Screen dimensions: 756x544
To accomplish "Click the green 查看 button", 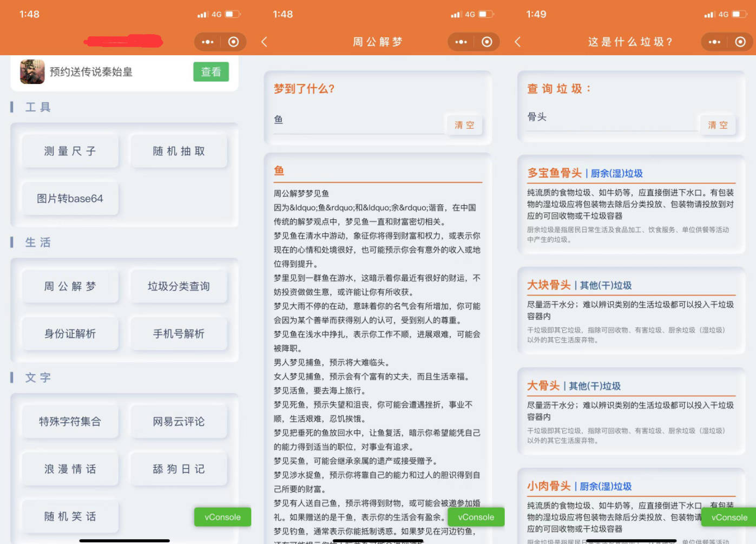I will tap(211, 71).
